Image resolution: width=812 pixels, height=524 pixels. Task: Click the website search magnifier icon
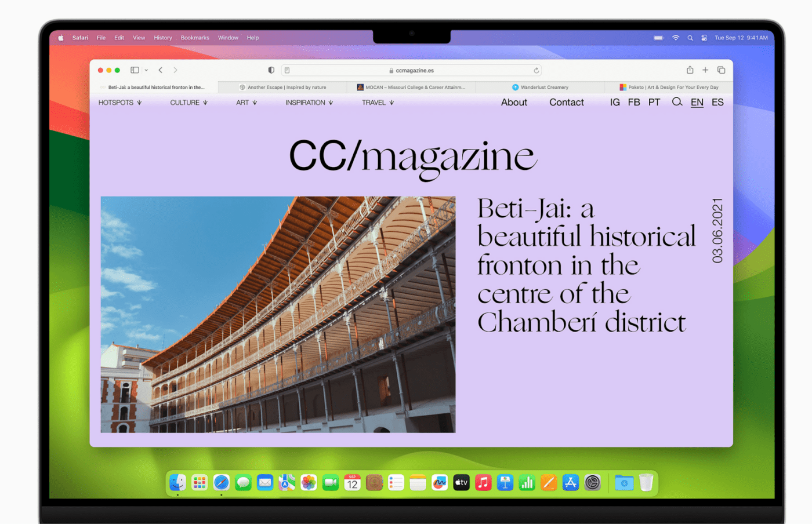tap(677, 102)
